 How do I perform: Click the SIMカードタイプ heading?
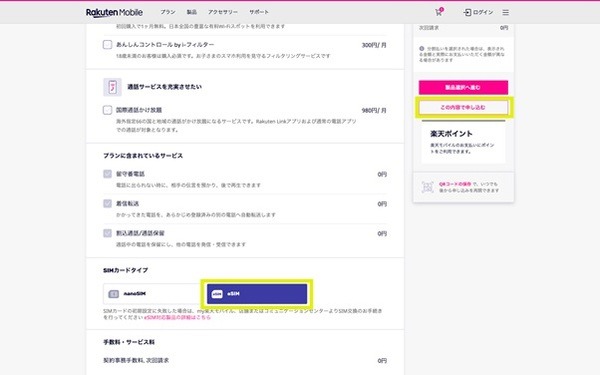coord(126,270)
